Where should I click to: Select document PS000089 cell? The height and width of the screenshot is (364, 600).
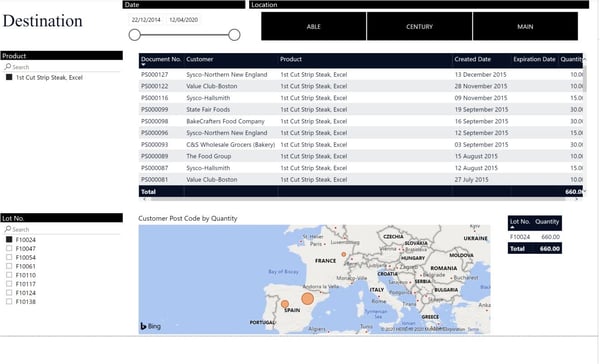pos(155,156)
